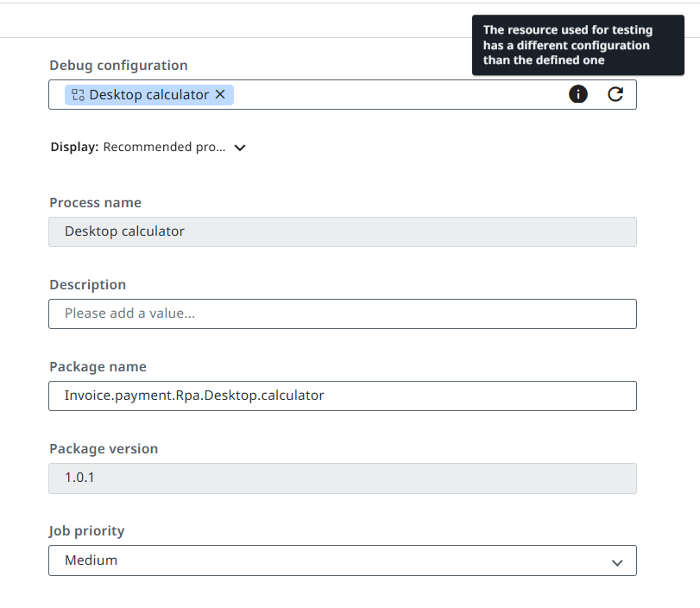Click the read-only Process name field
Image resolution: width=700 pixels, height=608 pixels.
pyautogui.click(x=342, y=231)
